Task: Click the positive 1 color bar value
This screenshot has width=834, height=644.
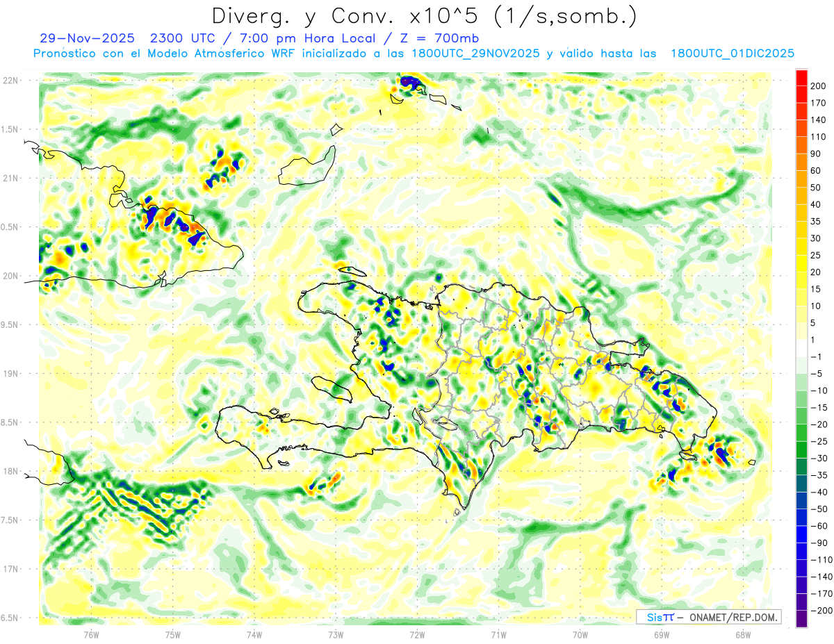Action: pos(814,340)
